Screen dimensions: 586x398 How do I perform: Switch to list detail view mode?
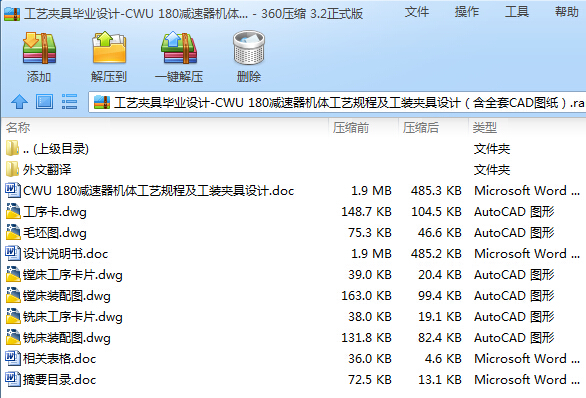tap(70, 102)
